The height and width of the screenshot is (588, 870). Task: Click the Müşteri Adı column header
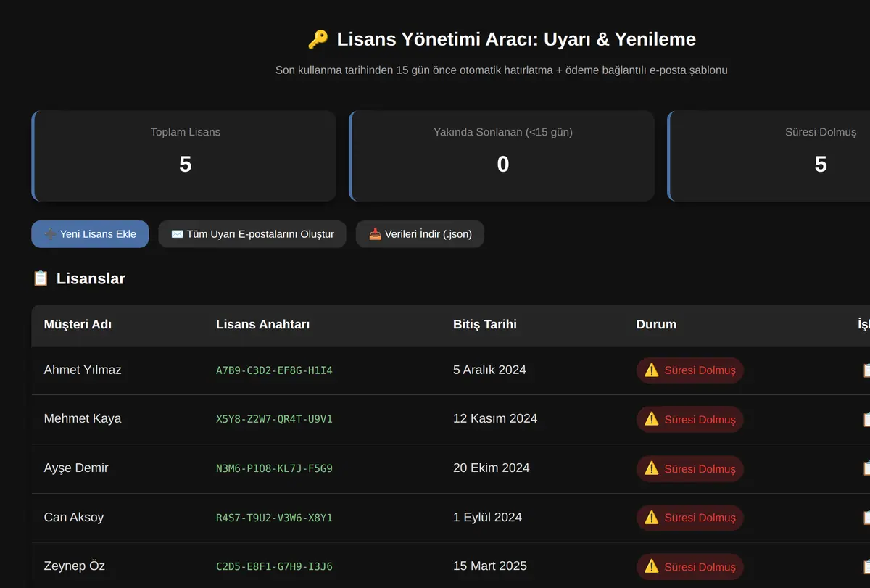78,324
